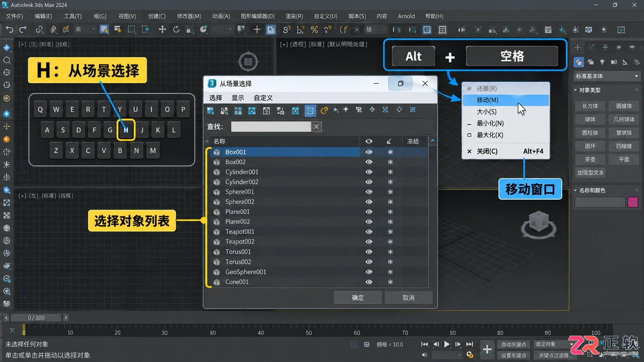Click the Rectangular Selection Region icon
644x362 pixels.
[131, 29]
